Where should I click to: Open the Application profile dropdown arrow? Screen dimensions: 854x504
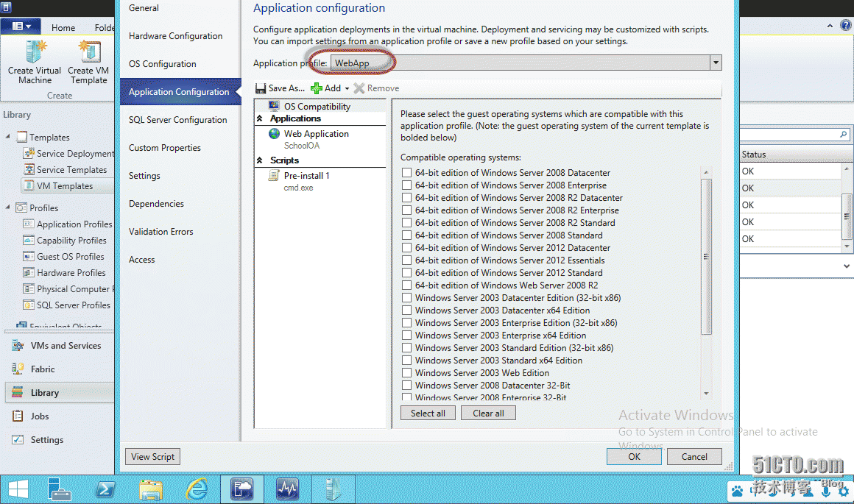click(x=716, y=63)
